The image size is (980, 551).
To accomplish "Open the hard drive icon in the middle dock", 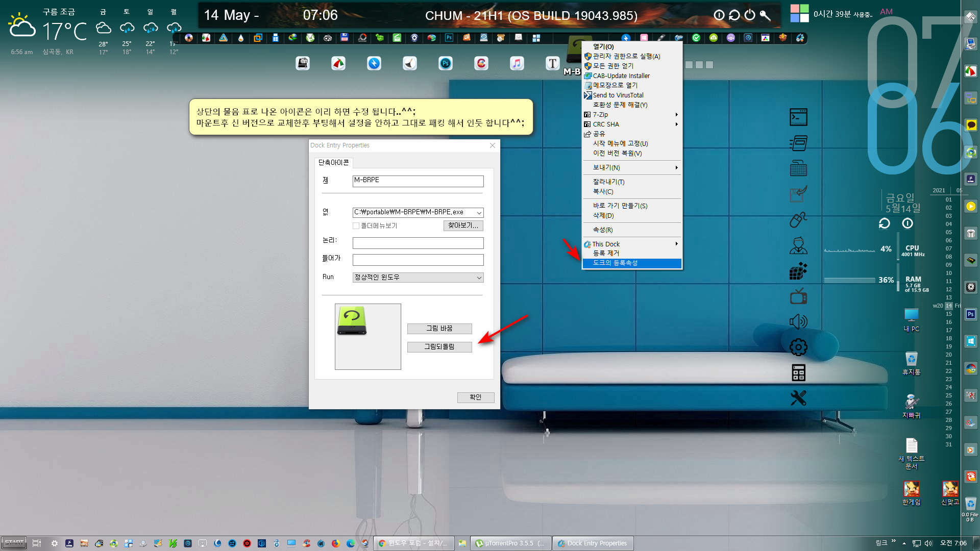I will click(x=303, y=63).
